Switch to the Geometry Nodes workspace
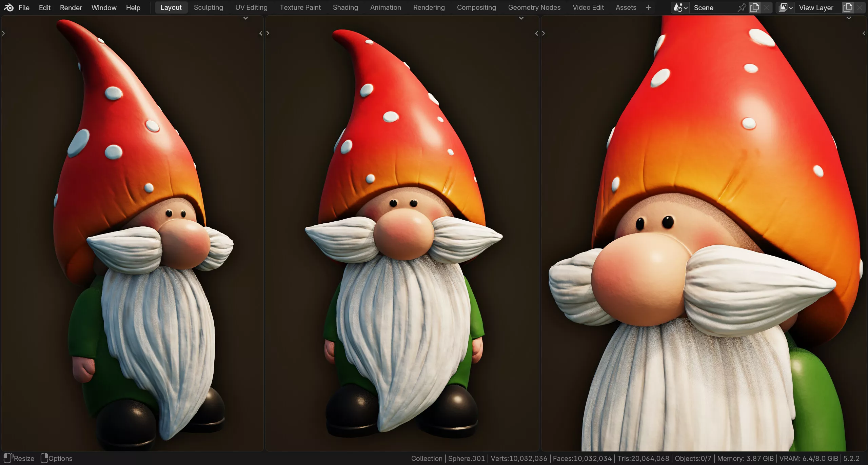Viewport: 868px width, 465px height. (534, 7)
